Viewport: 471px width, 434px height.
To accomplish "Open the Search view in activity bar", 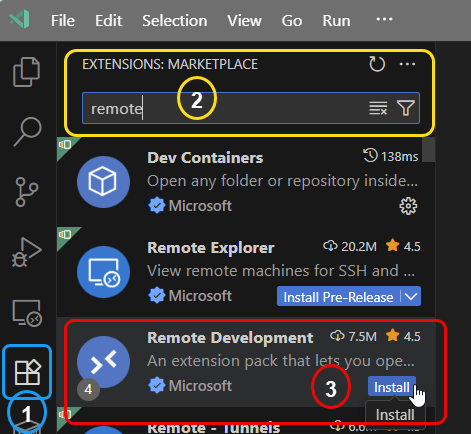I will click(x=27, y=132).
